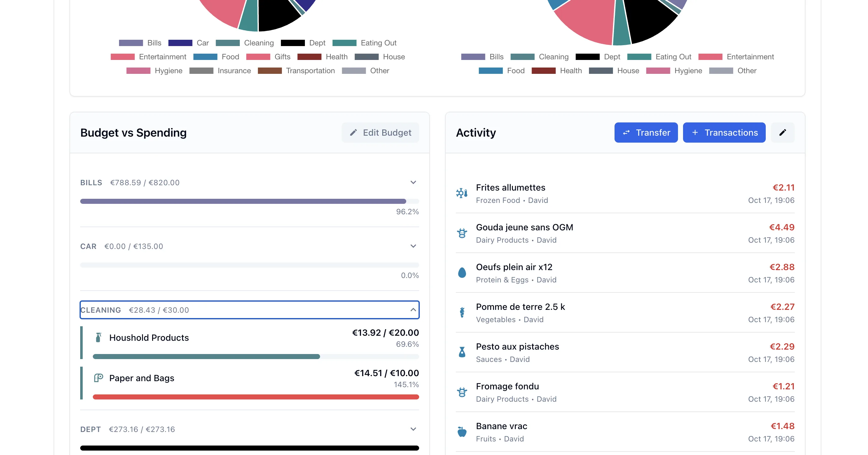The image size is (868, 455).
Task: Click the pencil edit icon in Activity header
Action: [x=783, y=132]
